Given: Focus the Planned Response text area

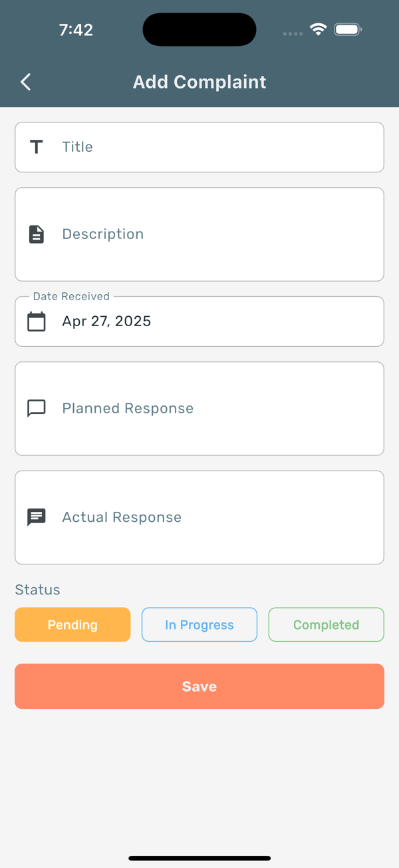Looking at the screenshot, I should click(199, 409).
